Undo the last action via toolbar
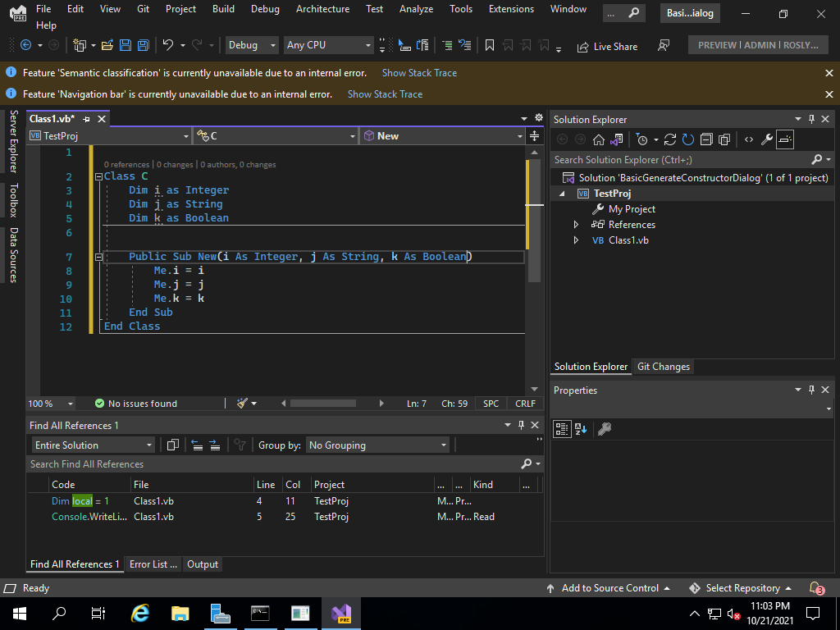The image size is (840, 630). coord(168,46)
